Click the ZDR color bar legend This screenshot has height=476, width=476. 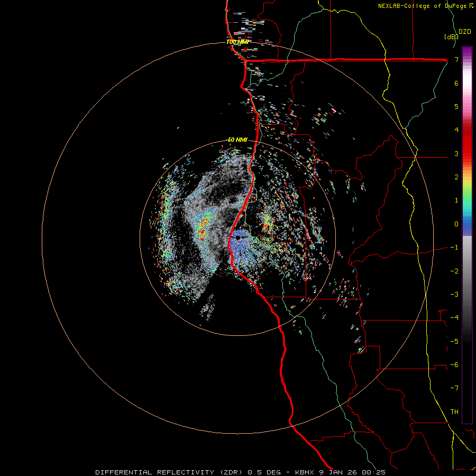point(467,235)
